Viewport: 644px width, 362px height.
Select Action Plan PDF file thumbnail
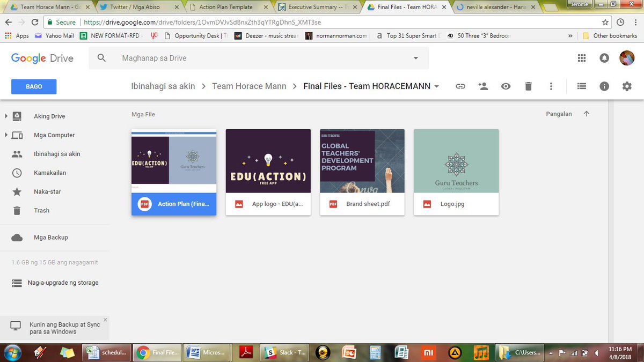click(x=174, y=172)
